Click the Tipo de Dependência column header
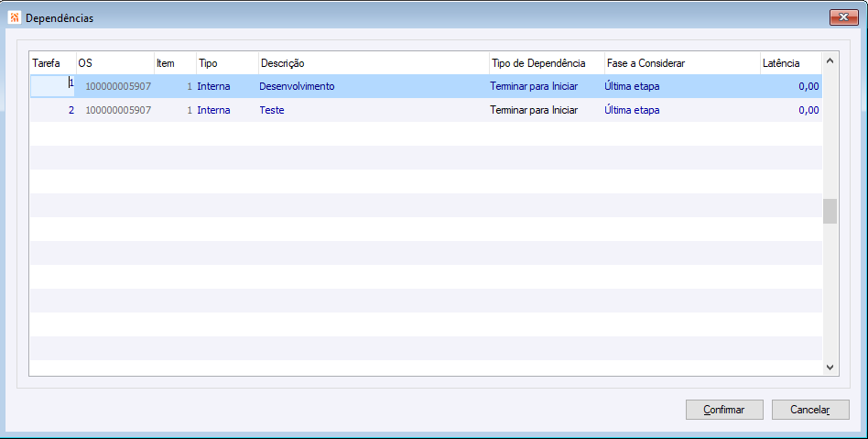The width and height of the screenshot is (868, 439). point(547,63)
